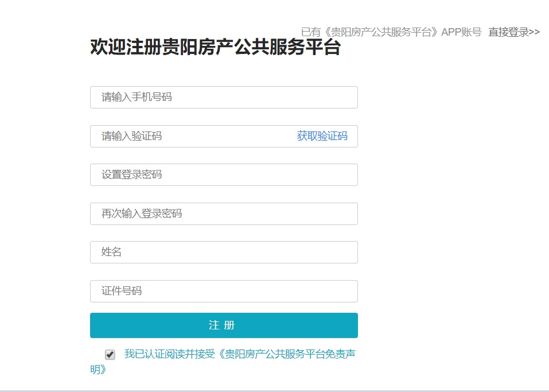This screenshot has height=392, width=549.
Task: Place the cursor in the mobile number textbox
Action: click(224, 97)
